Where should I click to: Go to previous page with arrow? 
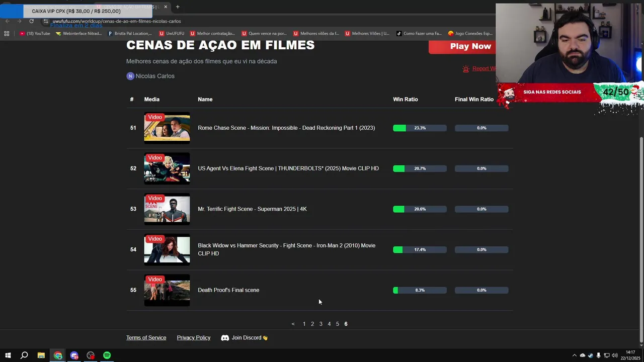pos(293,324)
